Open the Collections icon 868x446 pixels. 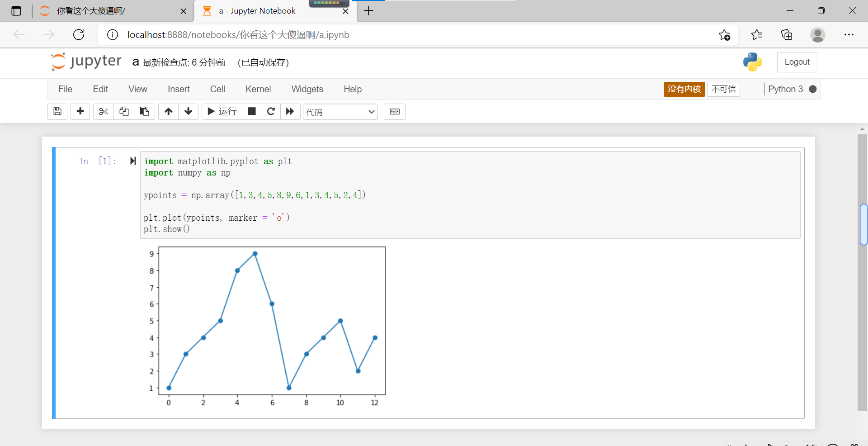coord(787,34)
